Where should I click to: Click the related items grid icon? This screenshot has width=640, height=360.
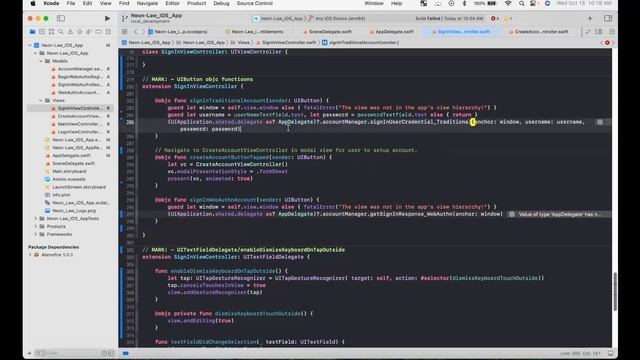124,31
